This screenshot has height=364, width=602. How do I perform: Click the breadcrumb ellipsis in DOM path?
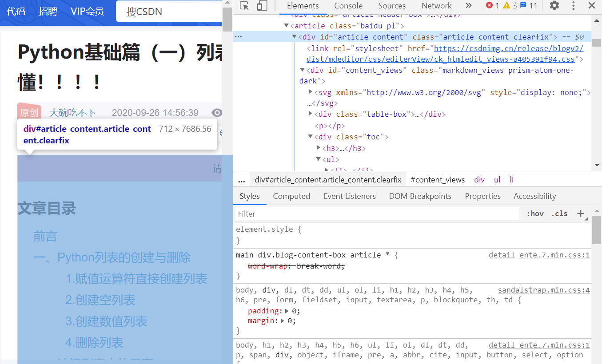click(x=242, y=180)
